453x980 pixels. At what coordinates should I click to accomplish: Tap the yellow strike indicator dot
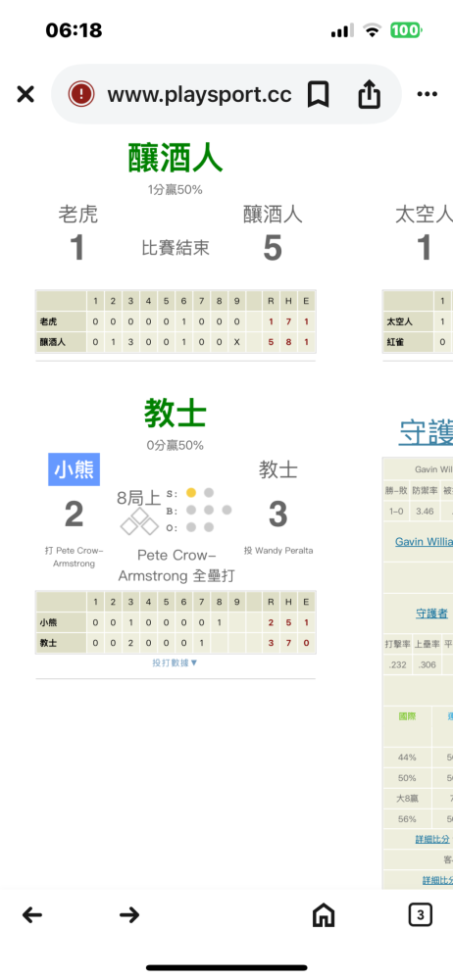[191, 493]
